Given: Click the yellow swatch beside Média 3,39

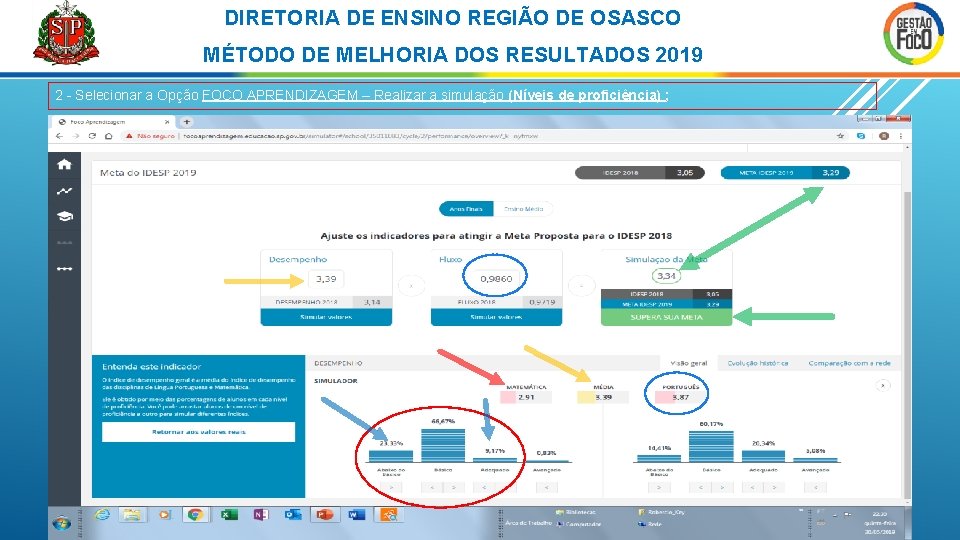Looking at the screenshot, I should click(x=585, y=397).
